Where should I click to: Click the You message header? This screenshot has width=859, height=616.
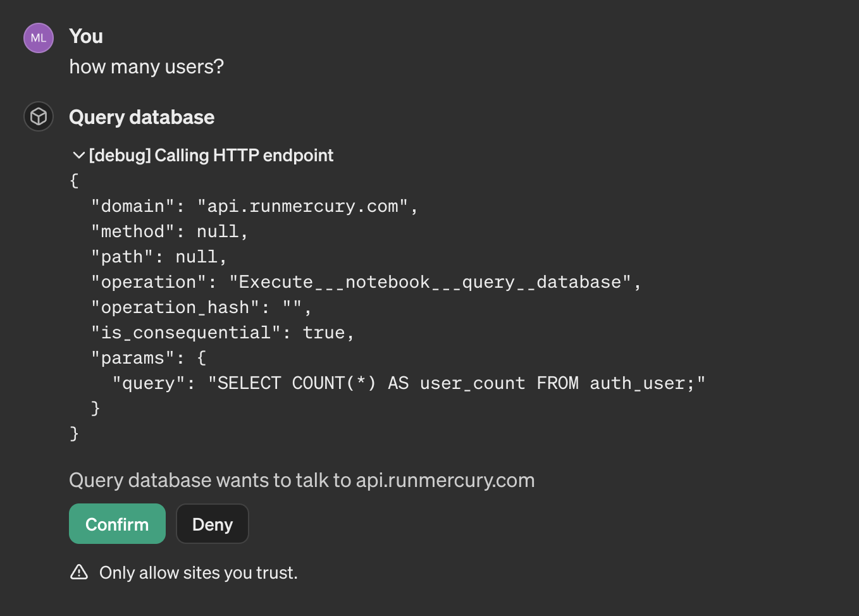(x=85, y=36)
